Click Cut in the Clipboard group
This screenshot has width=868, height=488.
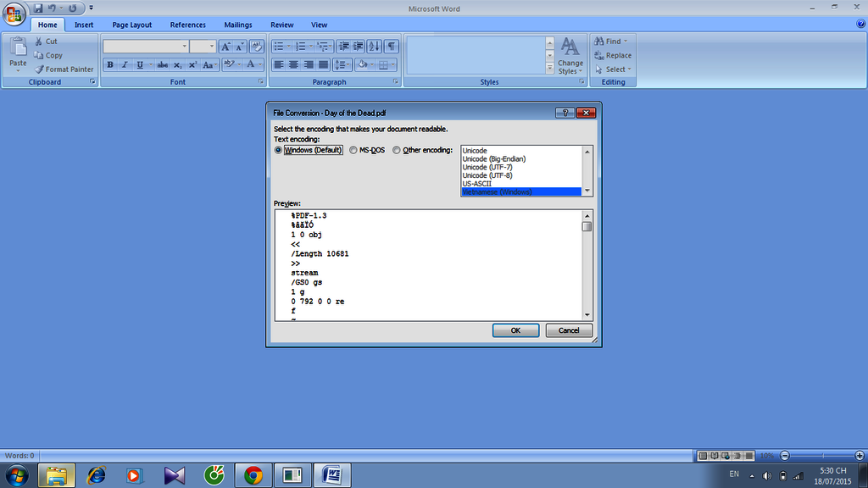click(46, 42)
